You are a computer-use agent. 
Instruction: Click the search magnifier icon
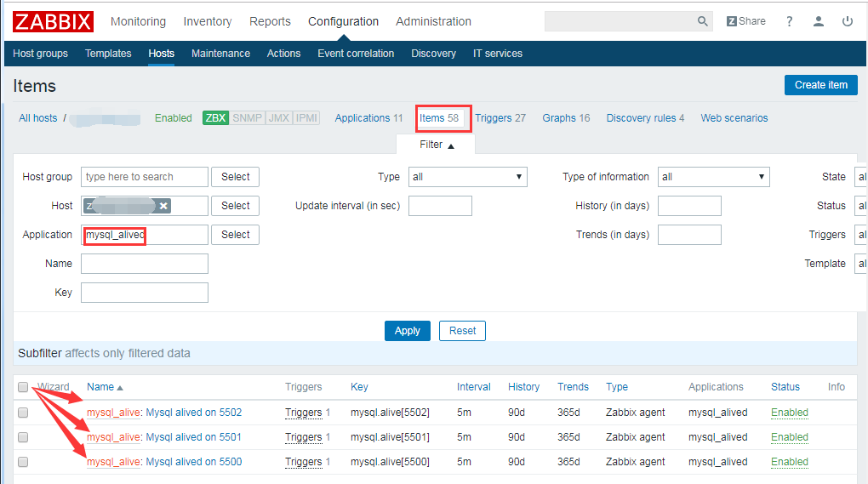pyautogui.click(x=702, y=21)
